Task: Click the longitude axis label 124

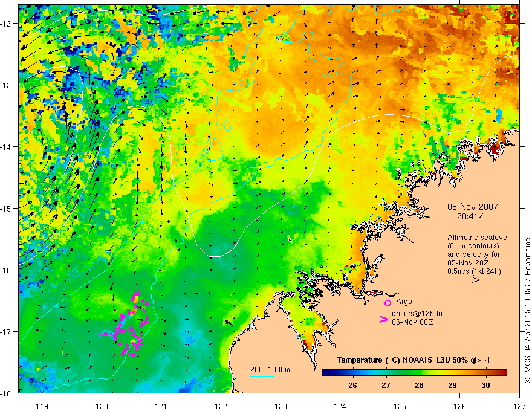Action: [340, 406]
